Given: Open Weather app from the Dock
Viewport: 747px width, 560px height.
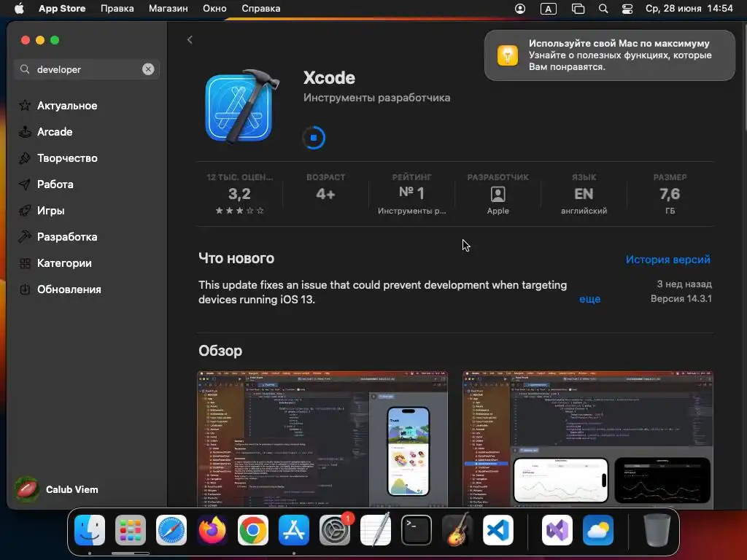Looking at the screenshot, I should pyautogui.click(x=598, y=530).
